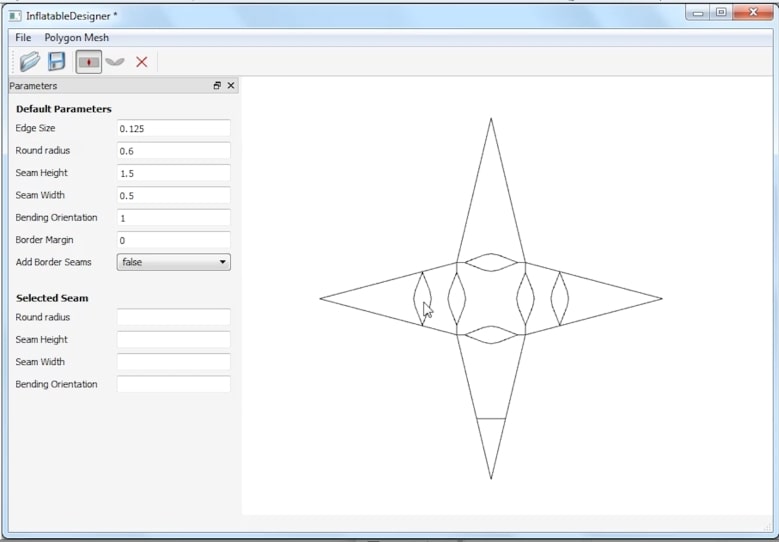Click the default Seam Height field
Image resolution: width=779 pixels, height=542 pixels.
coord(173,173)
